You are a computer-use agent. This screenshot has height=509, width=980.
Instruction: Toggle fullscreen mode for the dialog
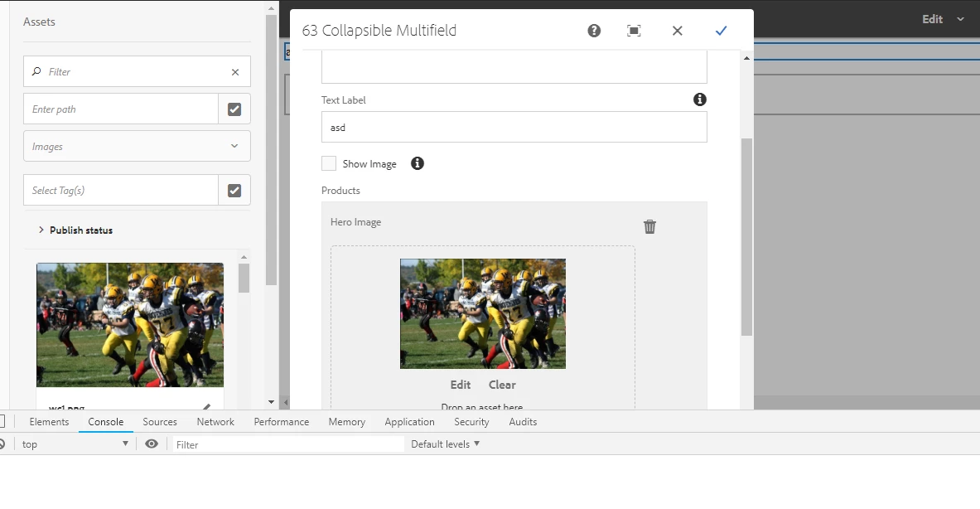coord(634,31)
